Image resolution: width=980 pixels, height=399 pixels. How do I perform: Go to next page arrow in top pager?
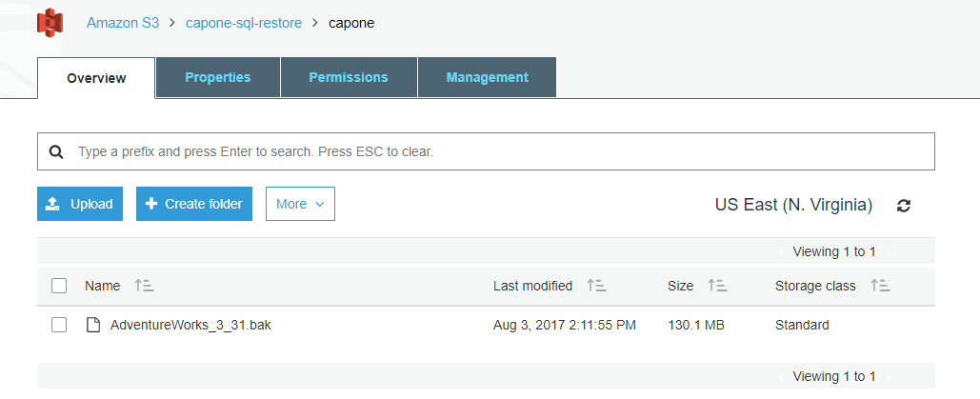coord(889,252)
